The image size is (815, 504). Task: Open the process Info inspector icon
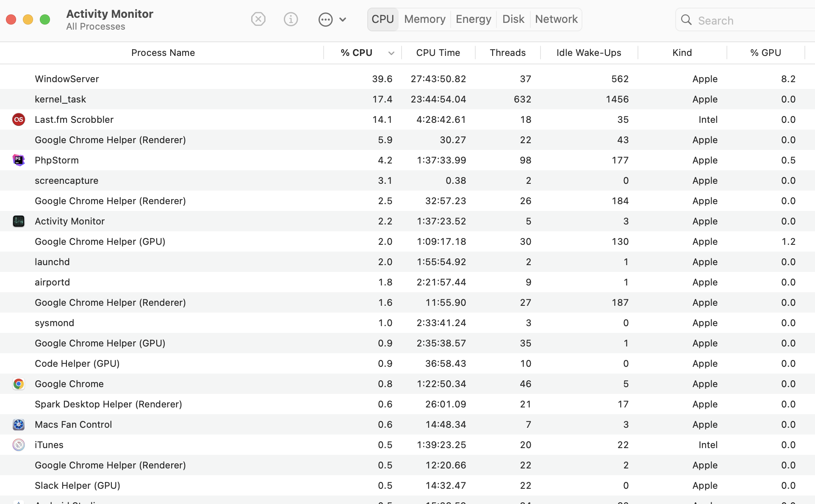291,19
